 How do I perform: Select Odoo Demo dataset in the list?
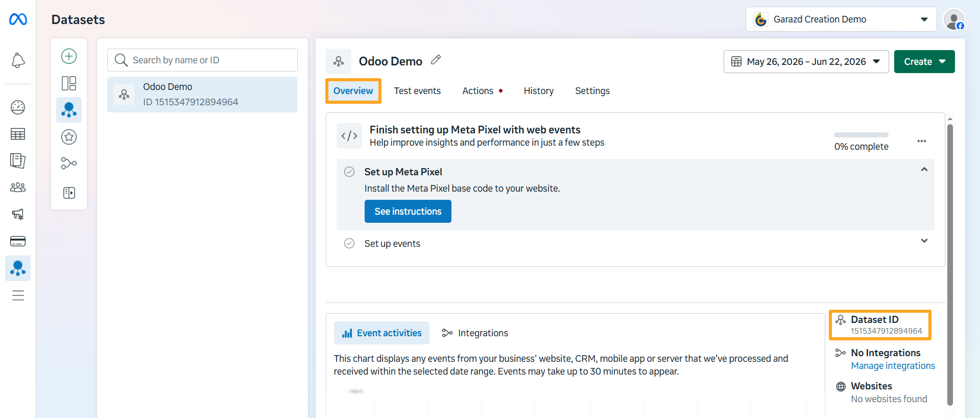pyautogui.click(x=202, y=95)
